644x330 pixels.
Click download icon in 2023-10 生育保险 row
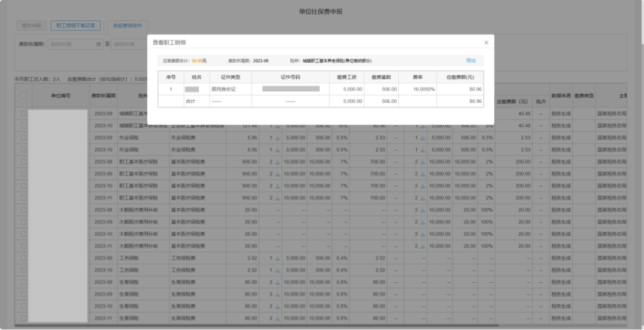point(277,306)
